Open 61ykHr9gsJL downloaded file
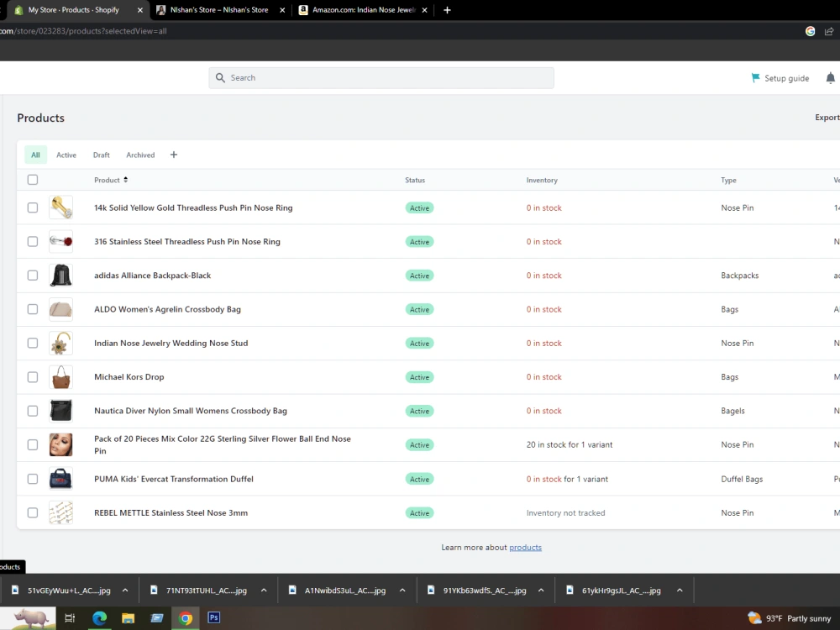Image resolution: width=840 pixels, height=630 pixels. (621, 591)
